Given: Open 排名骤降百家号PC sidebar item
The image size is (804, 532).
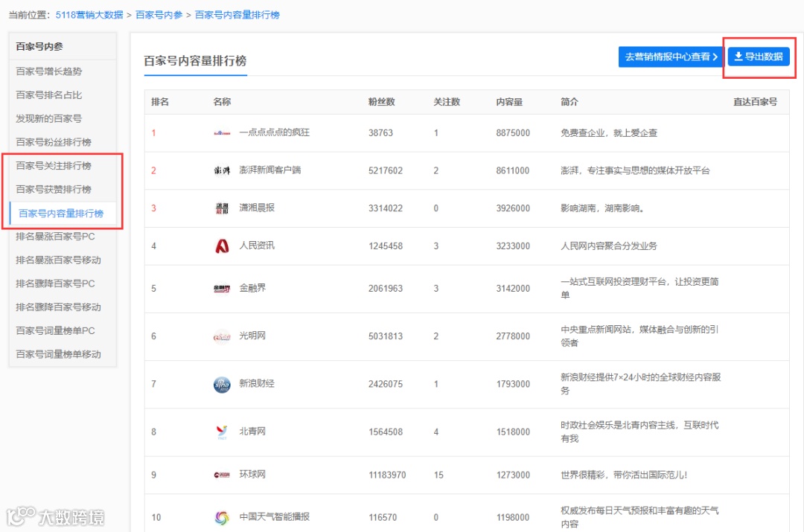Looking at the screenshot, I should point(55,283).
